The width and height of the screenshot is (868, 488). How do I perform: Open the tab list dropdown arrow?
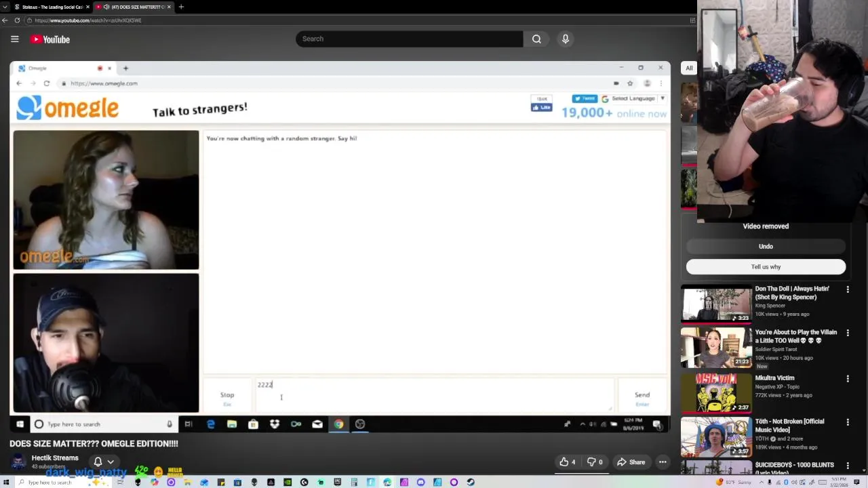[x=5, y=7]
